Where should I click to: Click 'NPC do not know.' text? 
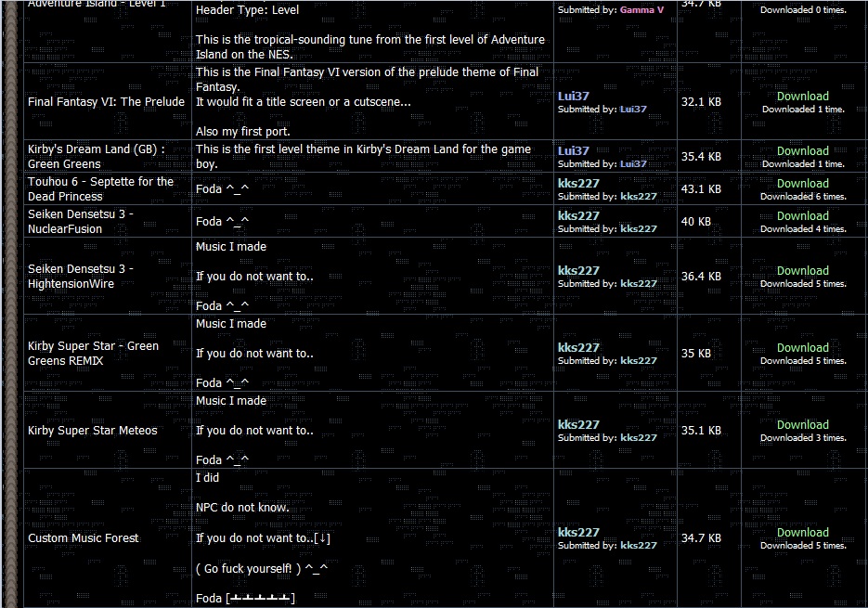[x=242, y=508]
